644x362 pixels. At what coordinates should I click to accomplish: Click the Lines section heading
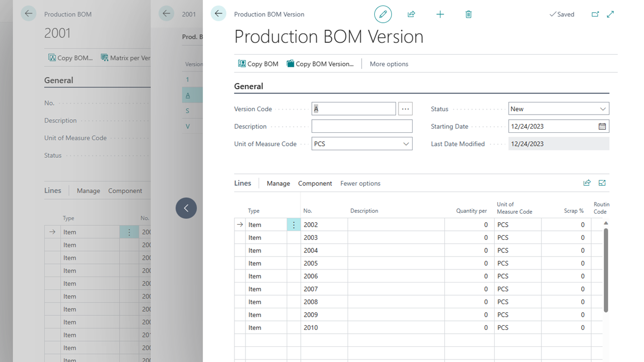(x=243, y=183)
